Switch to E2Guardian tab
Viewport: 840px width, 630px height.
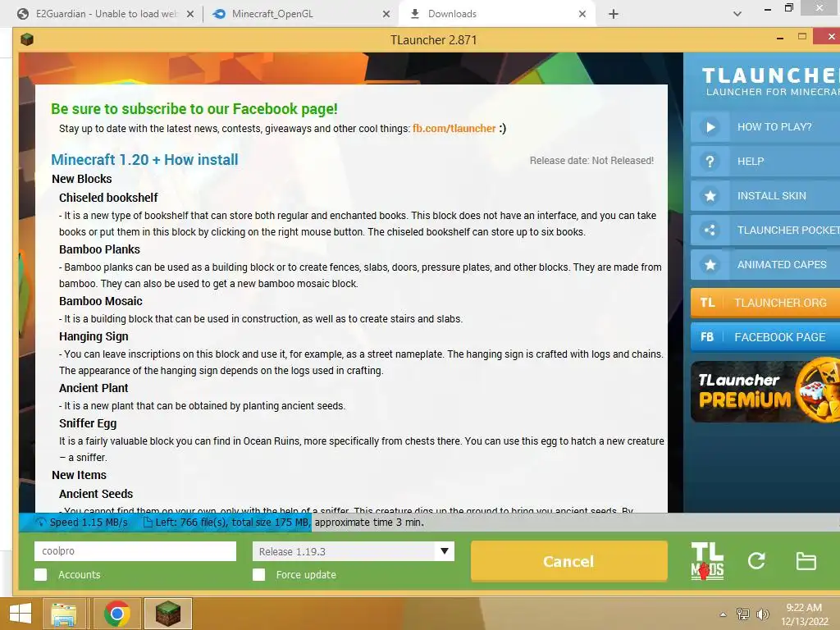[106, 14]
